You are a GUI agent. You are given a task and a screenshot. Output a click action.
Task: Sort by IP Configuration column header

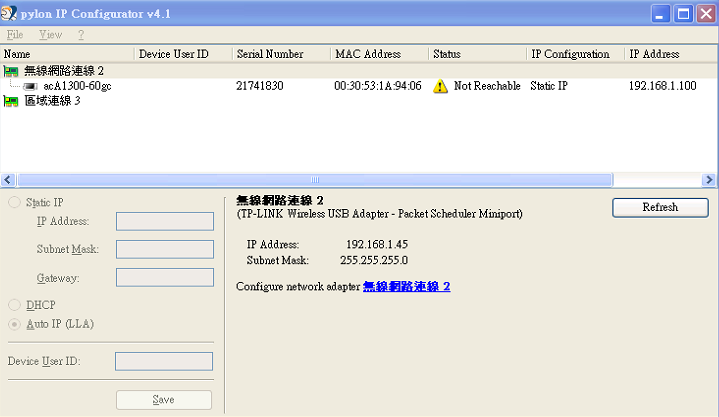point(576,54)
